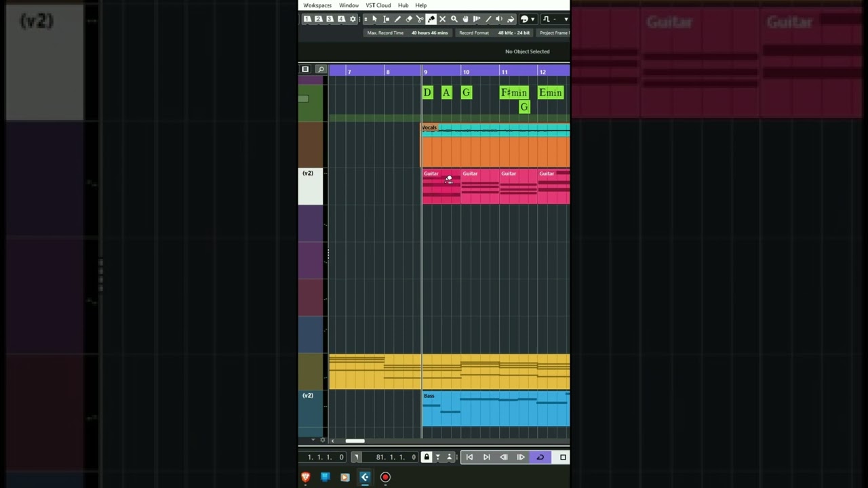Toggle the cycle loop button

540,457
